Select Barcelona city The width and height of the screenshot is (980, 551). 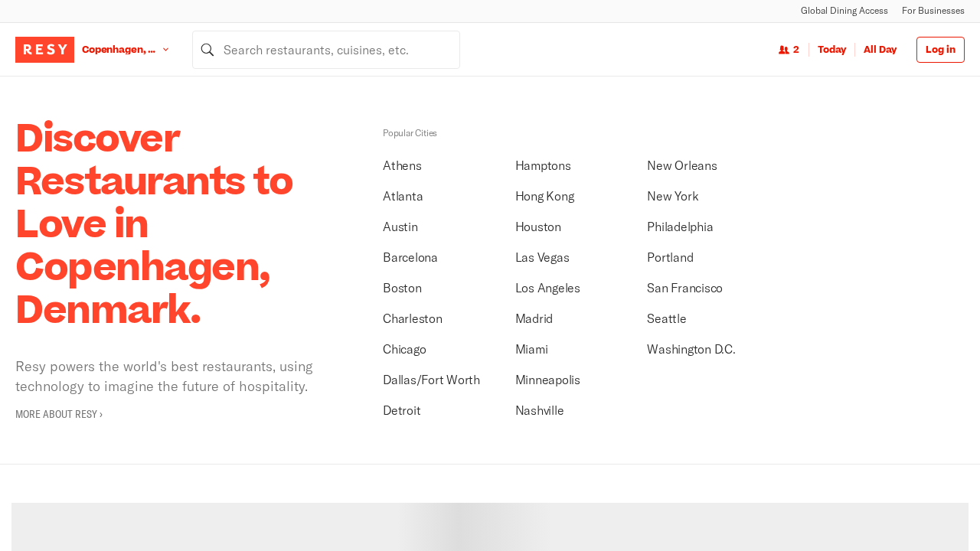[x=410, y=257]
